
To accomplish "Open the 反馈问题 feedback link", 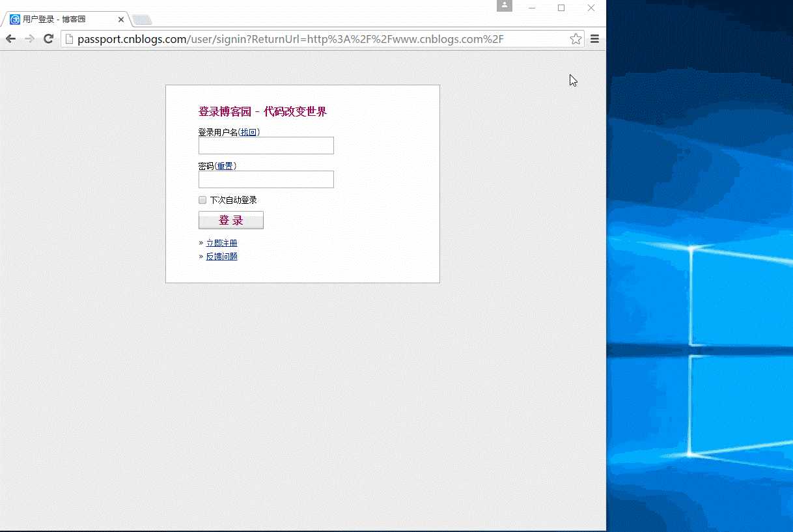I will pos(221,257).
